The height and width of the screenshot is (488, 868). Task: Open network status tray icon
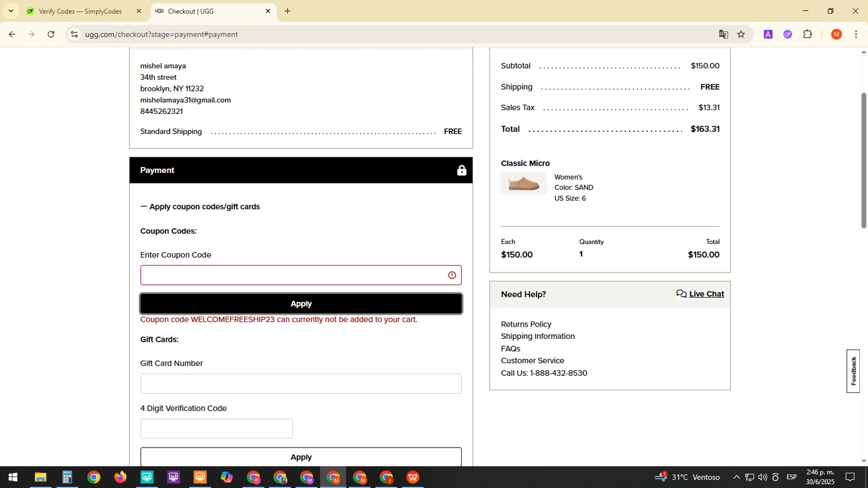[x=750, y=478]
